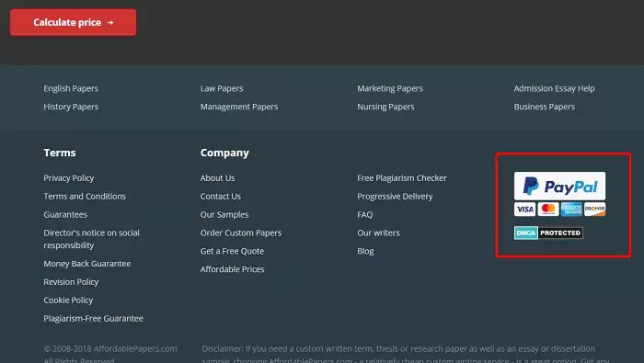Image resolution: width=644 pixels, height=363 pixels.
Task: Open the Blog link
Action: [x=365, y=251]
